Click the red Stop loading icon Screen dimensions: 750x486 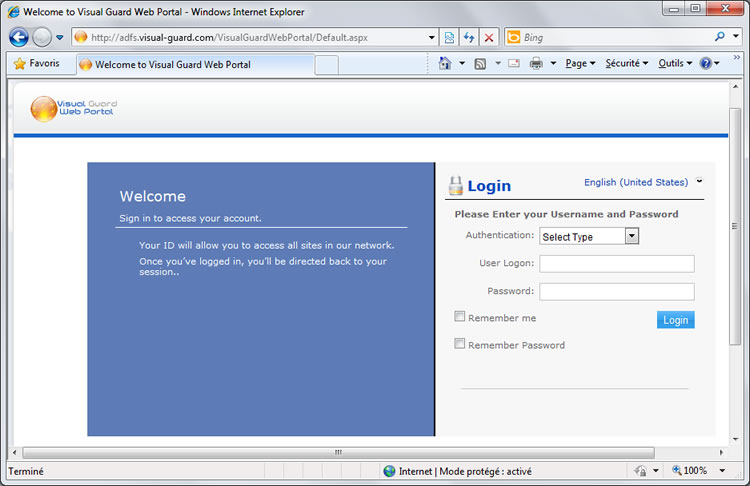(488, 38)
